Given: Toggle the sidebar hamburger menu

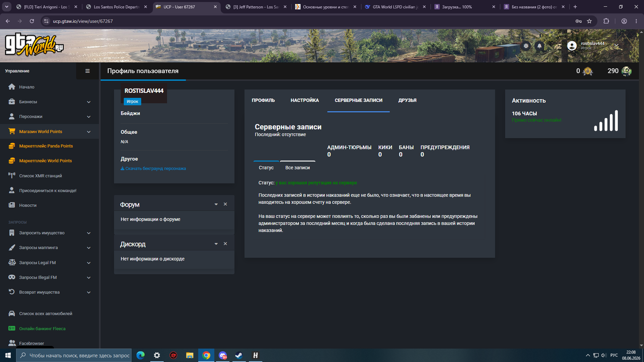Looking at the screenshot, I should [88, 71].
